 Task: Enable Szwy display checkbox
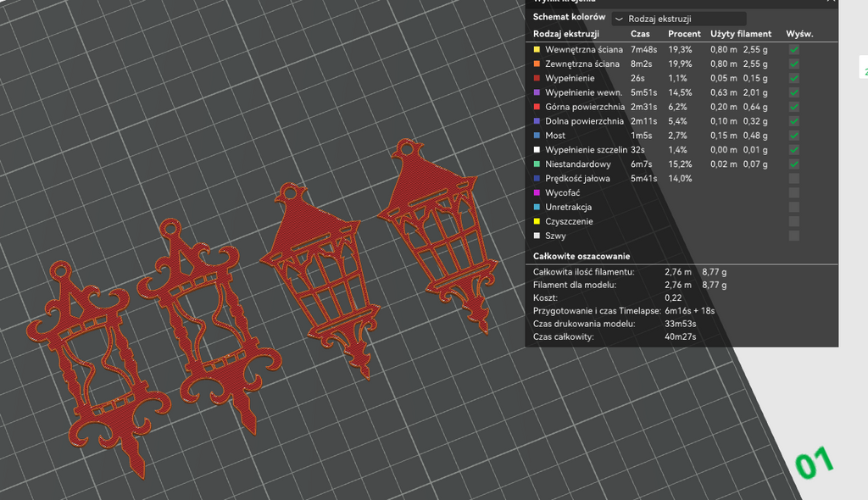793,236
